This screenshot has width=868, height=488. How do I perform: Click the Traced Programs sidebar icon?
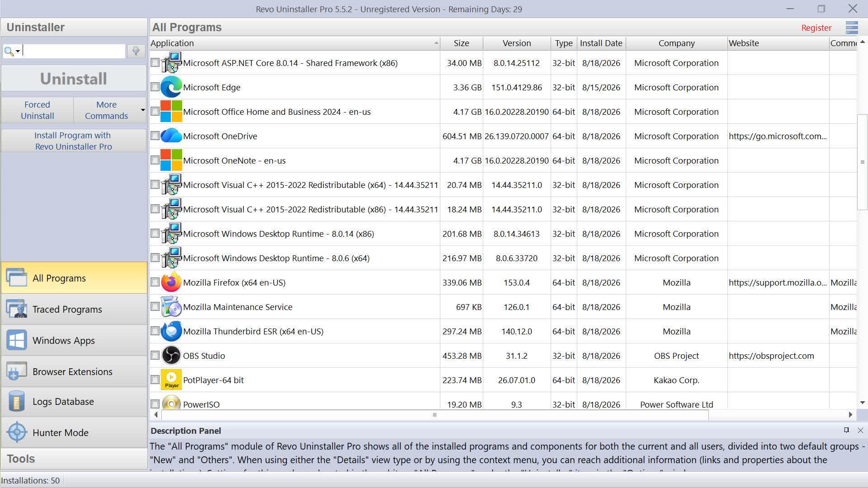[17, 309]
